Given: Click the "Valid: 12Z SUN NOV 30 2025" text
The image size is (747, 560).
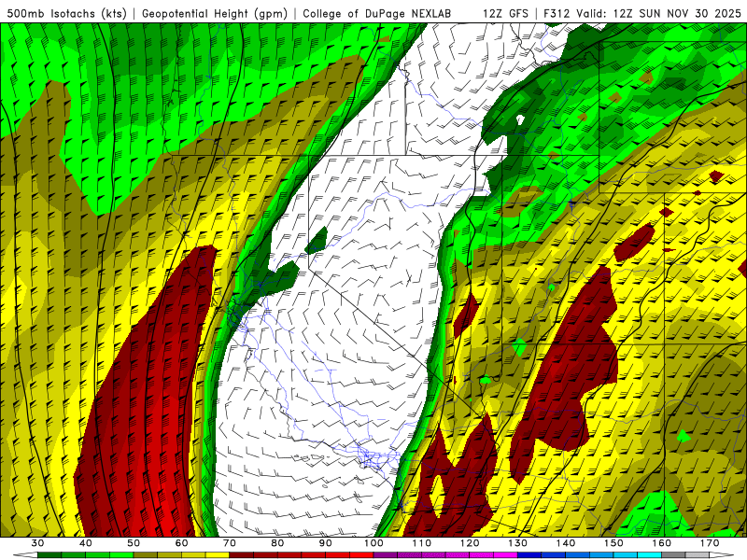Looking at the screenshot, I should point(658,14).
